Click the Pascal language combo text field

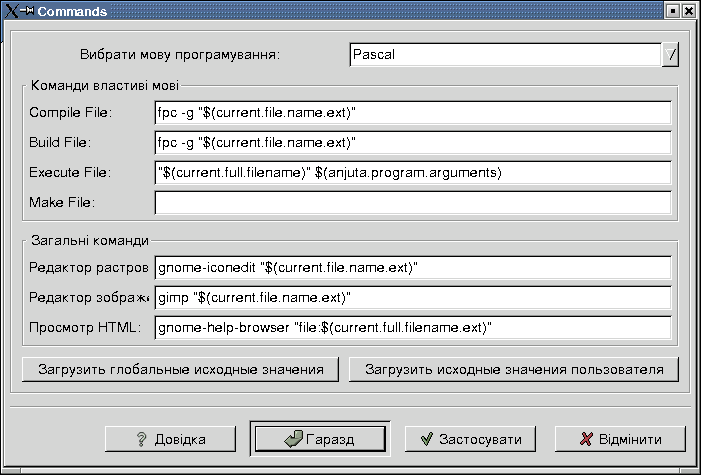click(504, 54)
